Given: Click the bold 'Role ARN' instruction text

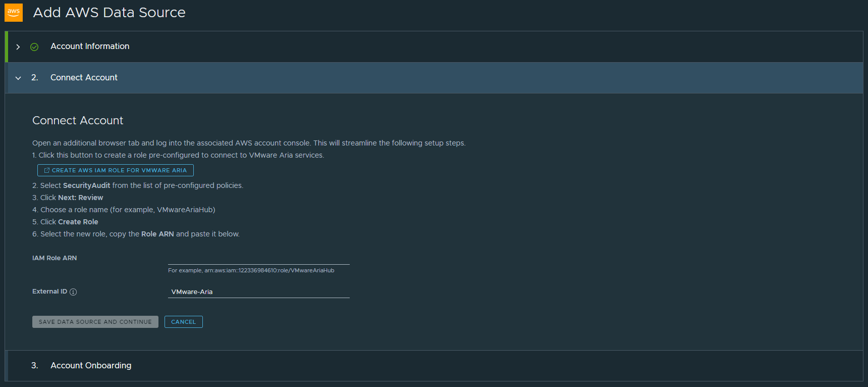Looking at the screenshot, I should tap(157, 234).
